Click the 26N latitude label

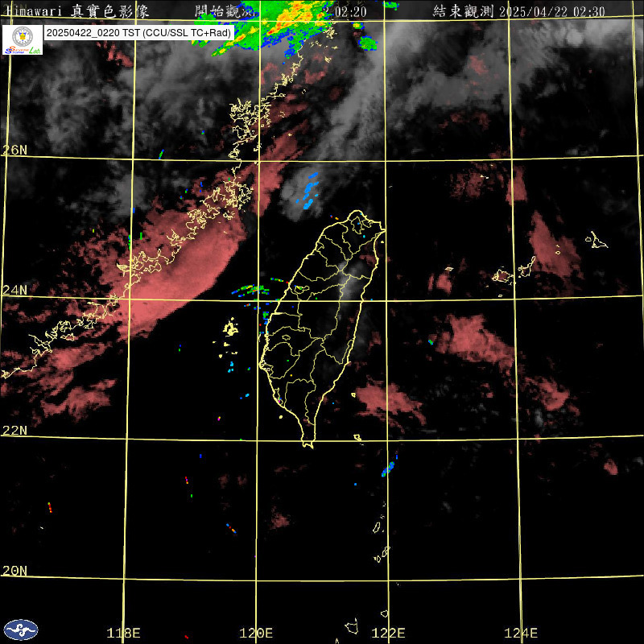coord(14,150)
